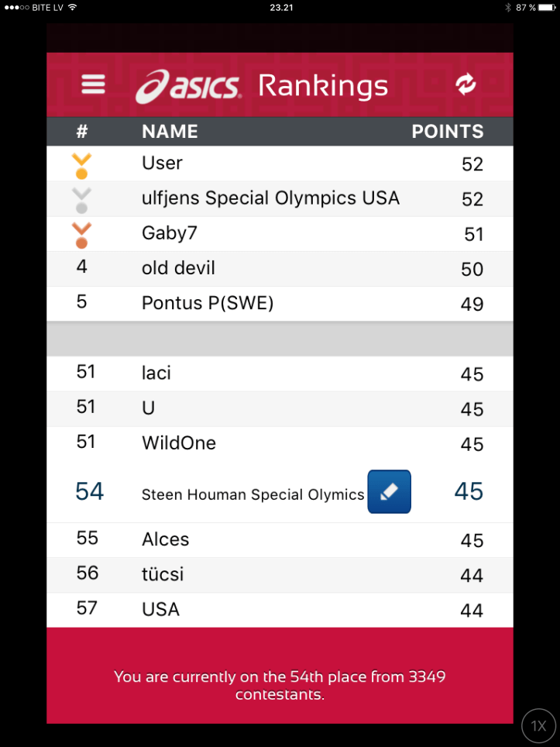Open the Pontus P(SWE) row

pyautogui.click(x=279, y=303)
